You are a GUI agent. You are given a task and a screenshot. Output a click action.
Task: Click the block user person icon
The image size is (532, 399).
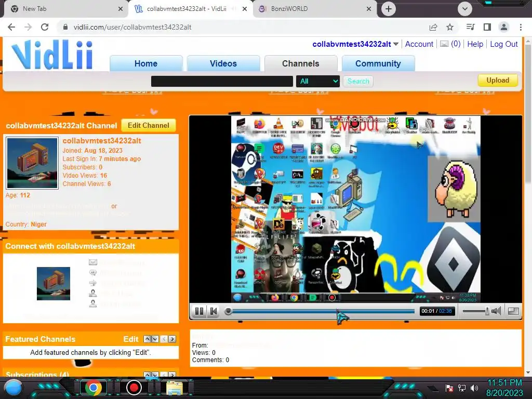pyautogui.click(x=92, y=303)
